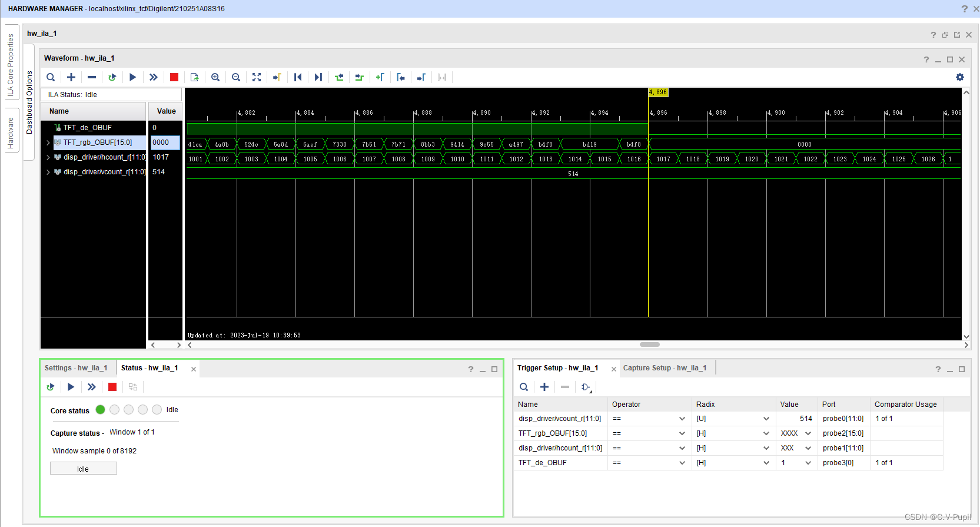Jump to first sample in waveform
The image size is (980, 527).
point(298,77)
